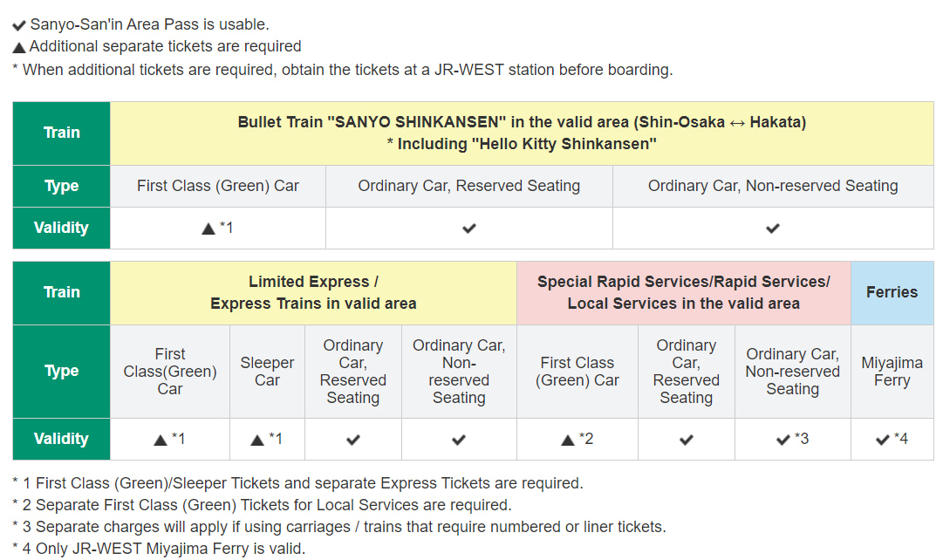Image resolution: width=943 pixels, height=560 pixels.
Task: Click the checkmark marked *3 in Validity row
Action: [783, 440]
